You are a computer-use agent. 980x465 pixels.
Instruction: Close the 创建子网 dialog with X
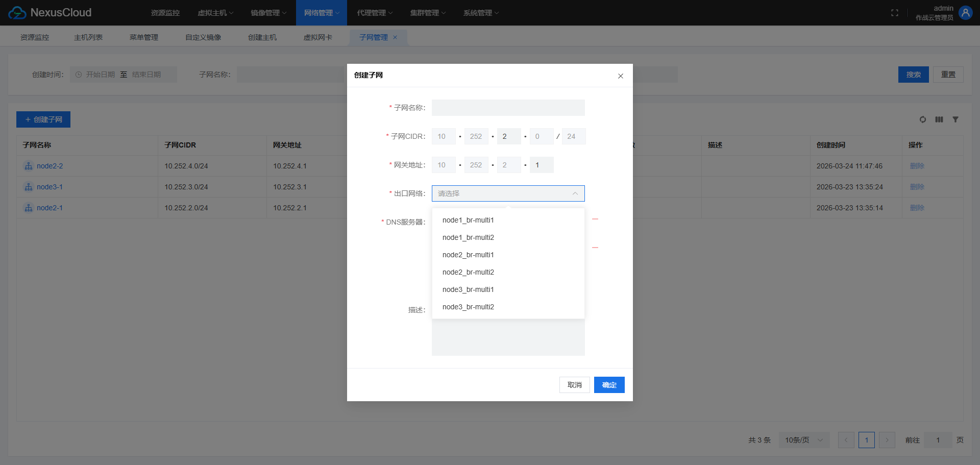(x=620, y=76)
